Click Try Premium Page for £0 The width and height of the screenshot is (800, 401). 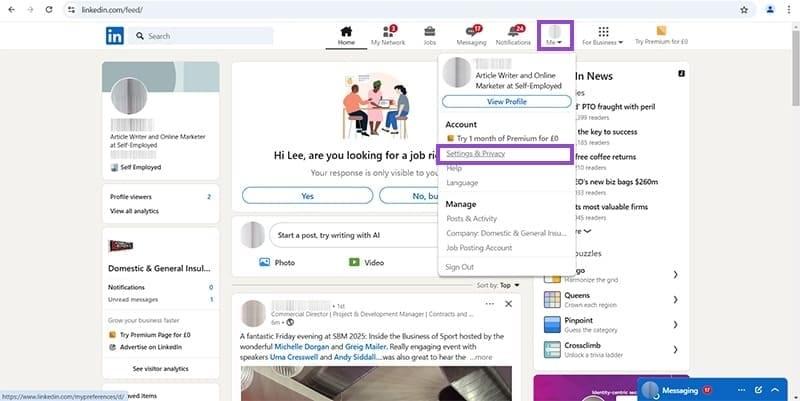[149, 335]
